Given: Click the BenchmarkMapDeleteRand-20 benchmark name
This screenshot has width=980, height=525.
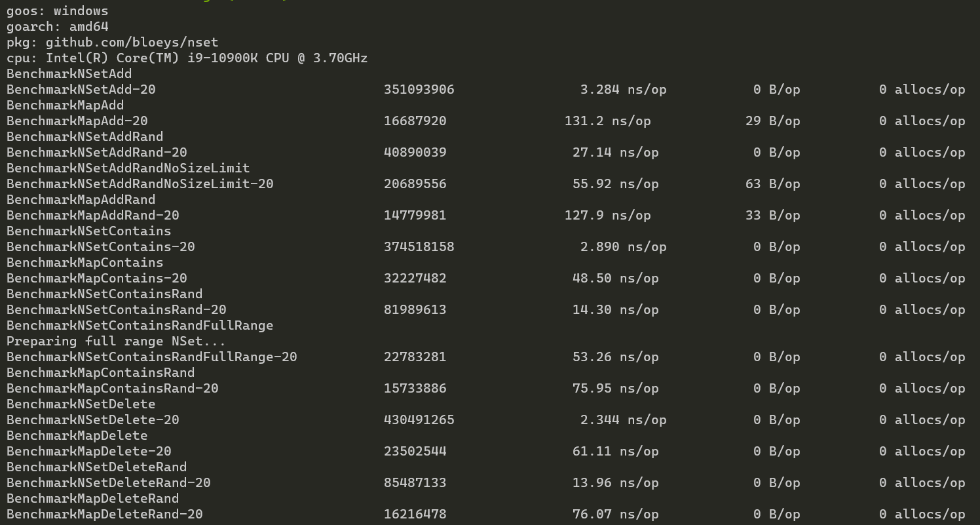Looking at the screenshot, I should (104, 515).
